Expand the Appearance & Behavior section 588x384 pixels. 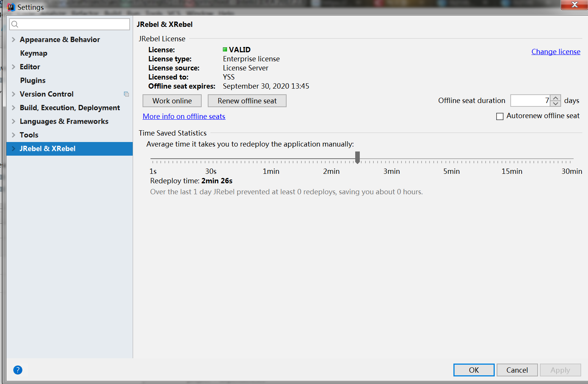14,39
